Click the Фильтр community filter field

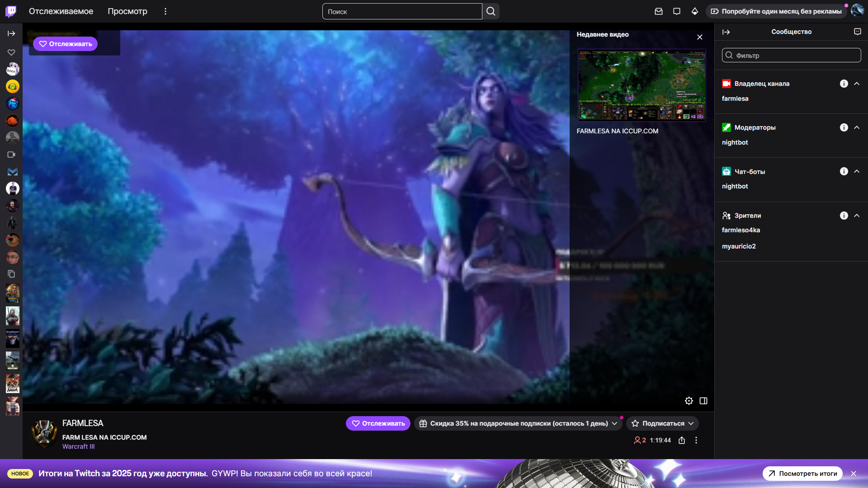pos(791,55)
